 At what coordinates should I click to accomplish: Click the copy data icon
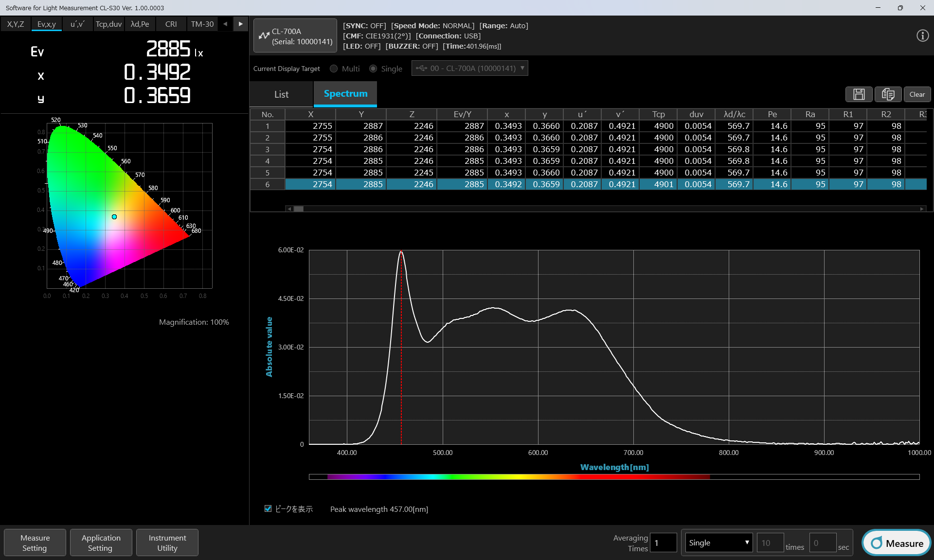(x=888, y=94)
